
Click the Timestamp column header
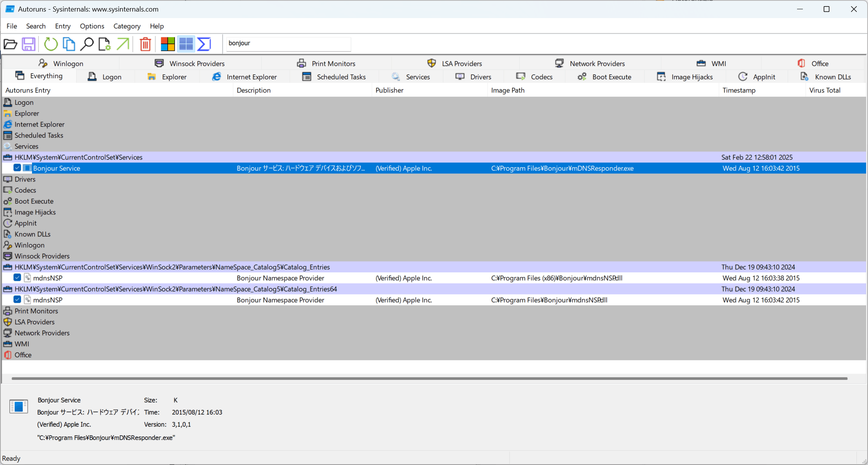[x=738, y=90]
